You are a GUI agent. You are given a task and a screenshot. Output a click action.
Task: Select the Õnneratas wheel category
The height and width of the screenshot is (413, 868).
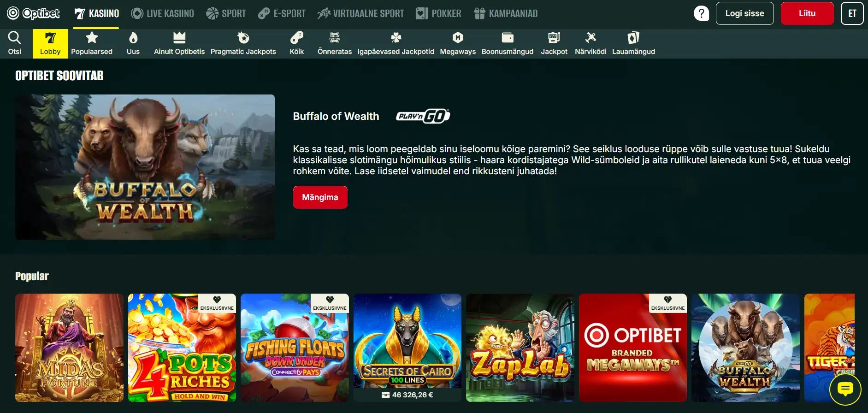pos(335,43)
